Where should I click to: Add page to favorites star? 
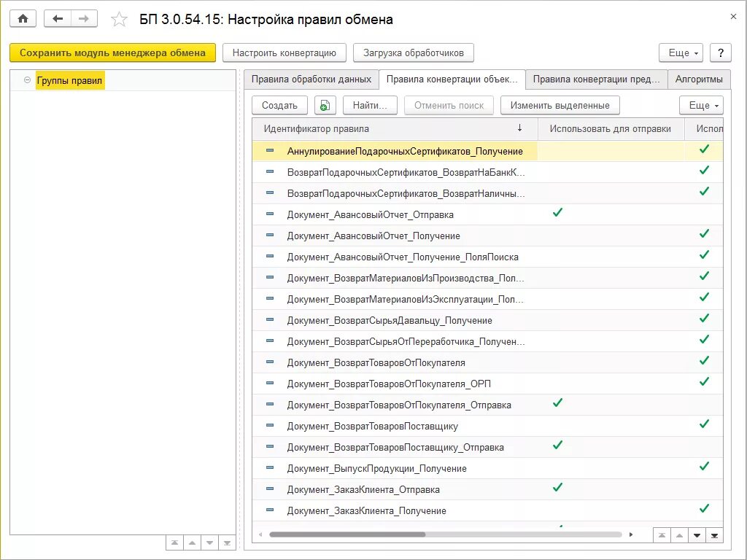[119, 20]
